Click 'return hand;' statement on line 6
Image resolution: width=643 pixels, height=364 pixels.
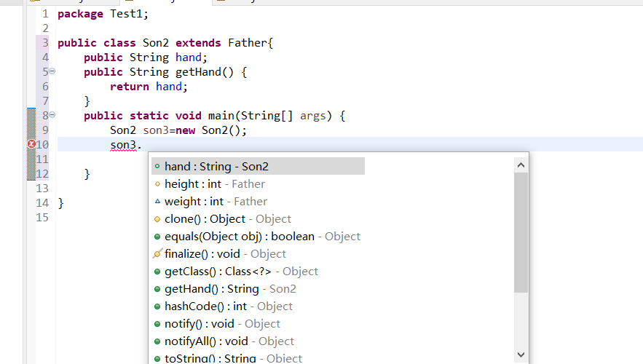click(x=149, y=87)
